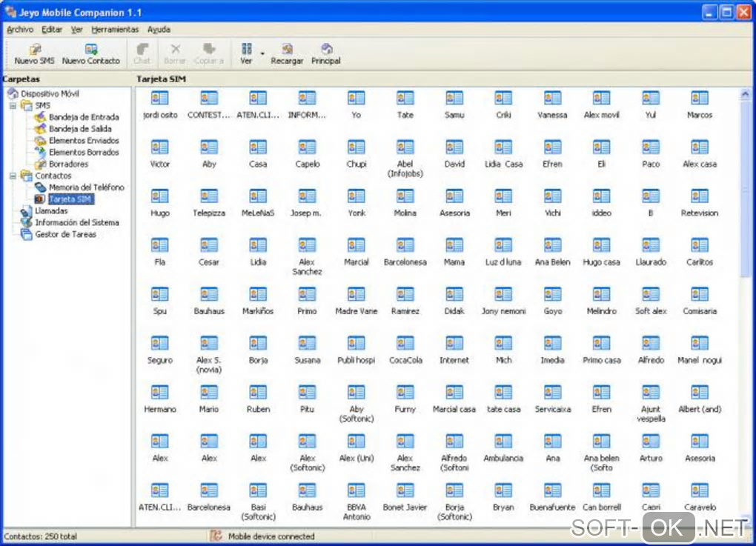Open the Ver menu in menu bar

[76, 30]
